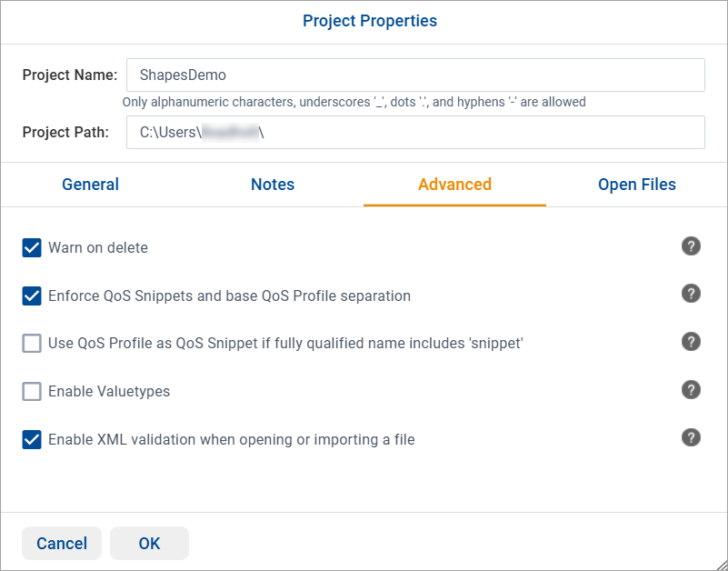The image size is (728, 571).
Task: Enable using QoS Profile as QoS Snippet
Action: point(32,343)
